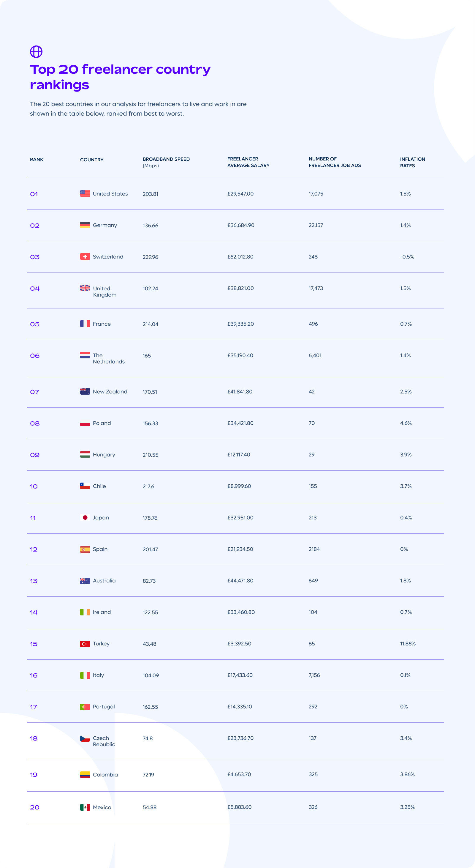Click the purple globe icon above title
Viewport: 475px width, 868px height.
(36, 51)
